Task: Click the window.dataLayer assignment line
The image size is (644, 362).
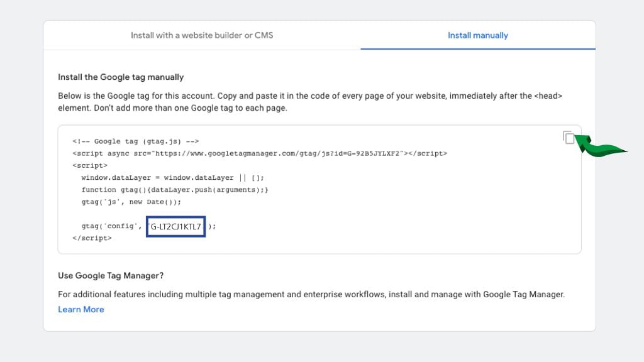Action: [172, 178]
